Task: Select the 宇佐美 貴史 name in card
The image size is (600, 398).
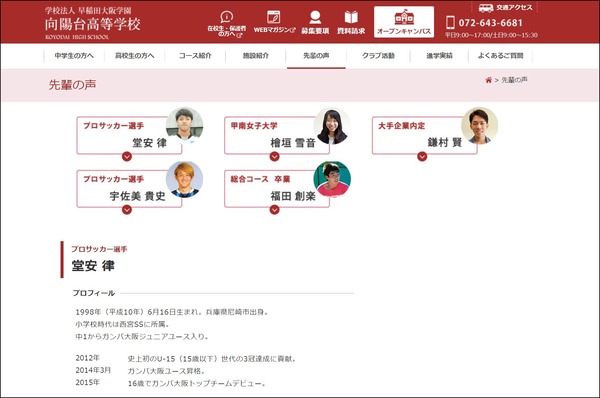Action: click(x=138, y=196)
